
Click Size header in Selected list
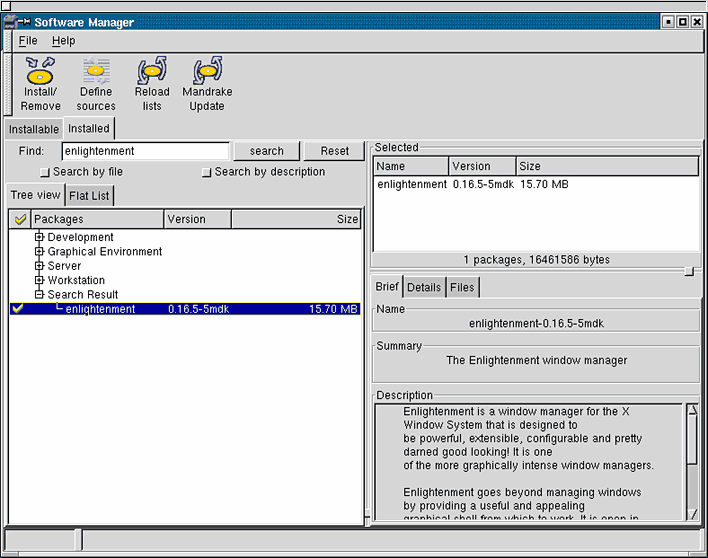[608, 166]
